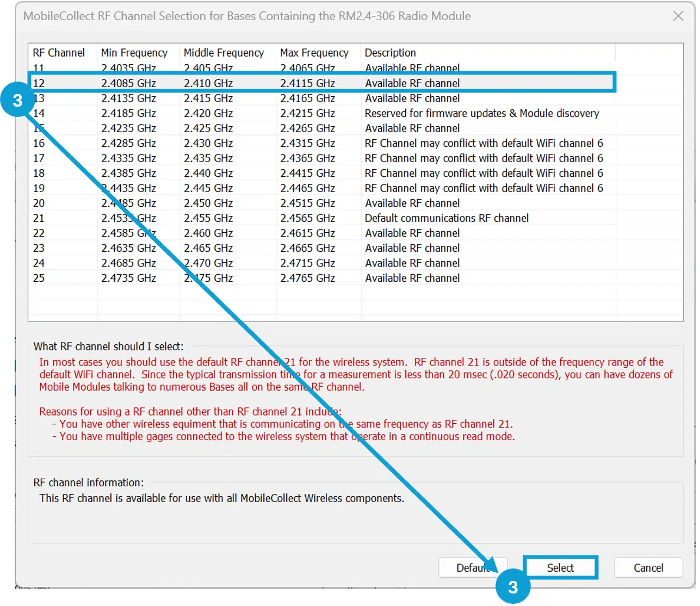Click the 2.4115 GHz max frequency
This screenshot has width=700, height=606.
tap(307, 83)
